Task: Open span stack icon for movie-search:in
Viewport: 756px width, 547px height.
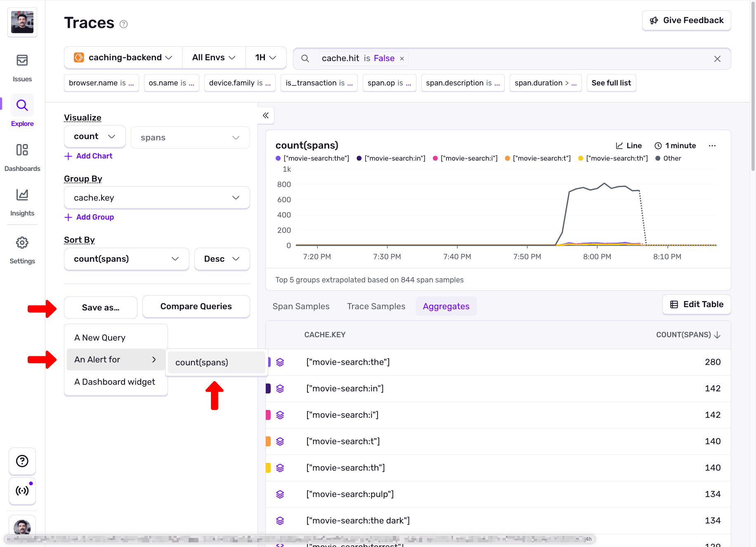Action: pos(280,388)
